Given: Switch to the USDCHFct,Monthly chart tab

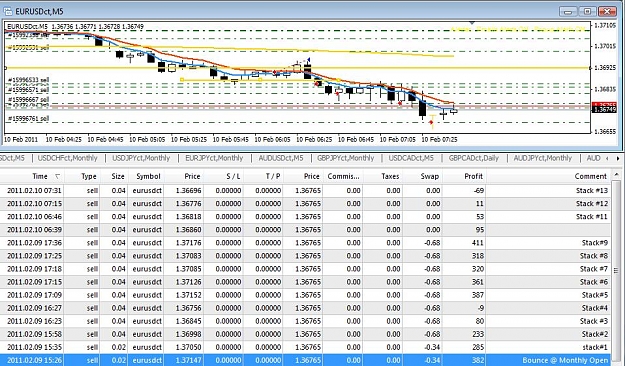Looking at the screenshot, I should coord(67,158).
